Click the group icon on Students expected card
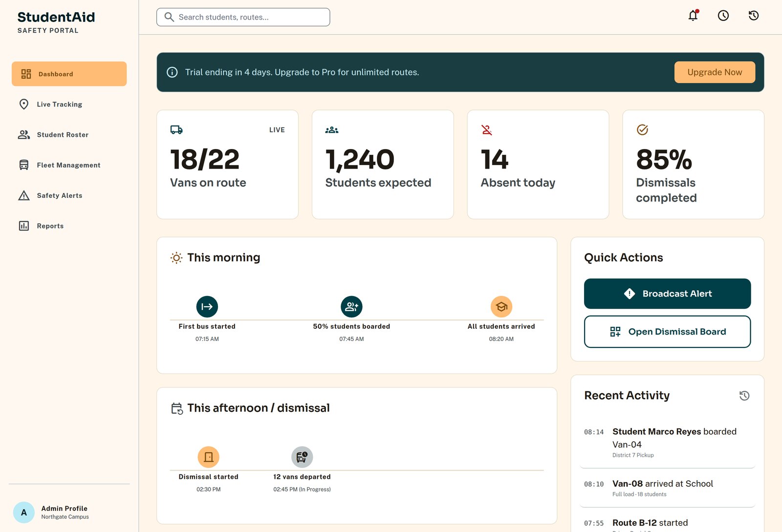 (x=332, y=130)
